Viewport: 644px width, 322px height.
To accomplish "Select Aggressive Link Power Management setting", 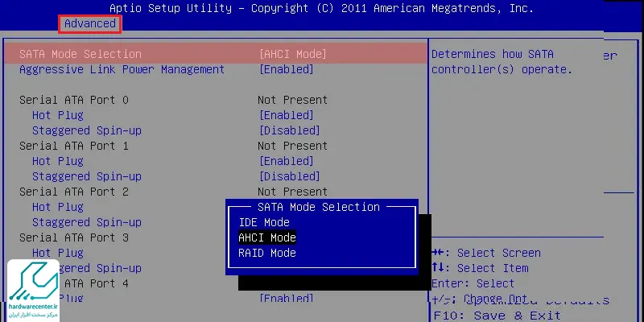I will coord(122,69).
